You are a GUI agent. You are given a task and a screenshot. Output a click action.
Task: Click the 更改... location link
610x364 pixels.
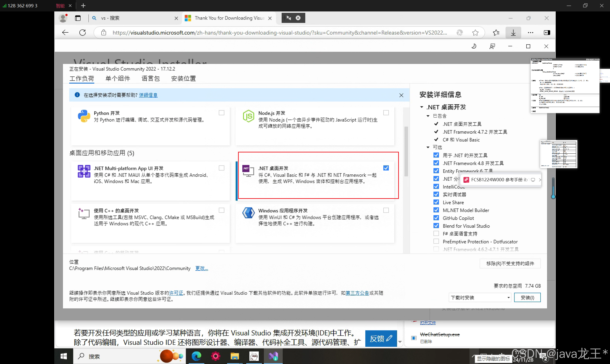click(201, 268)
